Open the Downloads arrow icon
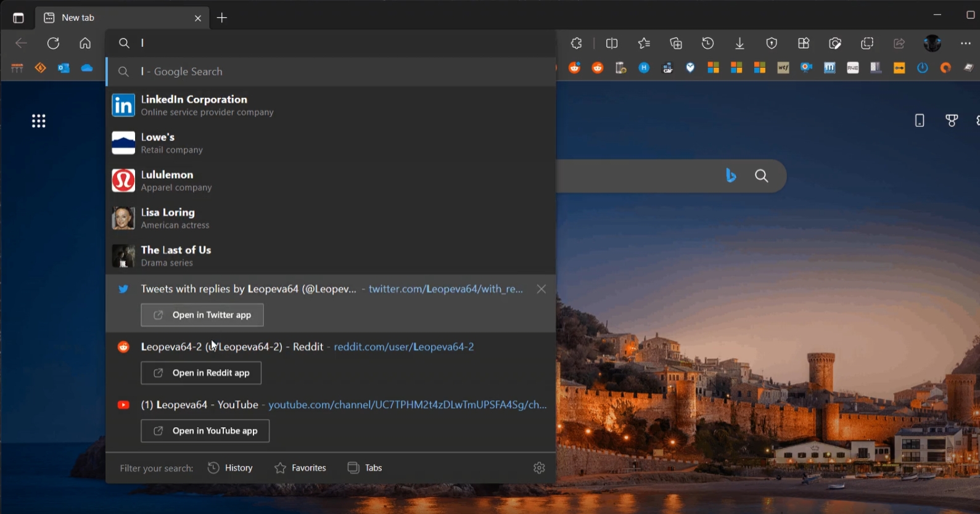Image resolution: width=980 pixels, height=514 pixels. [739, 43]
